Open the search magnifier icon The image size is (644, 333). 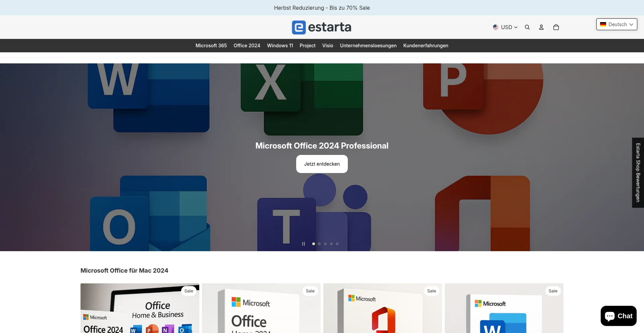click(x=527, y=27)
